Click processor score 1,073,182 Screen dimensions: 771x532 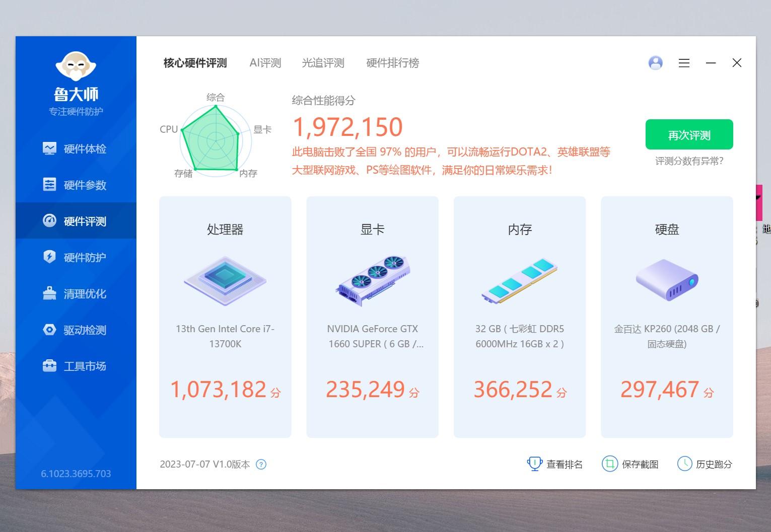pyautogui.click(x=218, y=389)
